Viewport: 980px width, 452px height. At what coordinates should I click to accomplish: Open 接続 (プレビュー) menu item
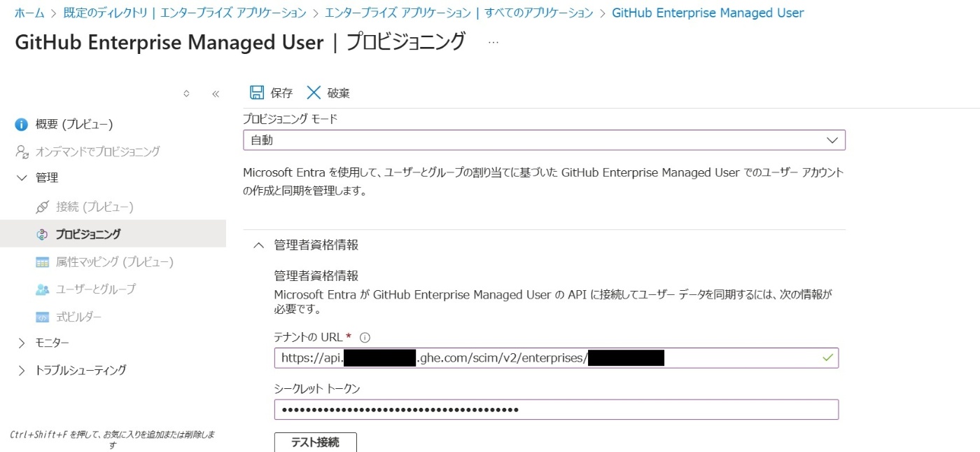[94, 207]
